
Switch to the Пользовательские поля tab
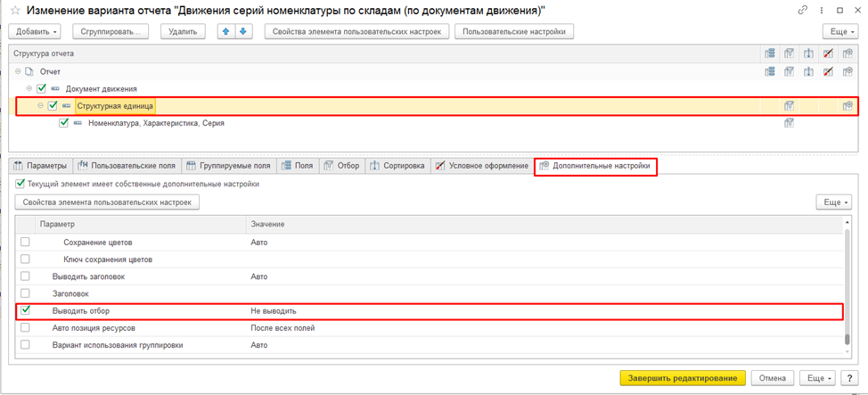[x=127, y=166]
